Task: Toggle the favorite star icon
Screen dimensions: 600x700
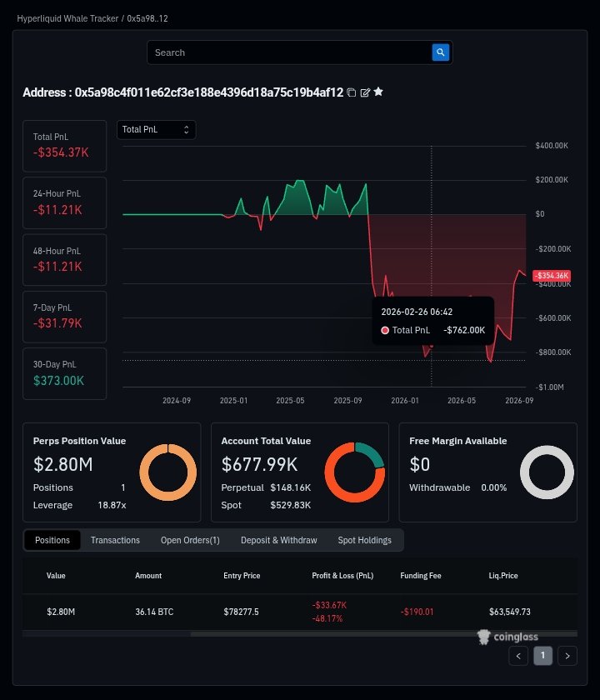Action: pos(378,92)
